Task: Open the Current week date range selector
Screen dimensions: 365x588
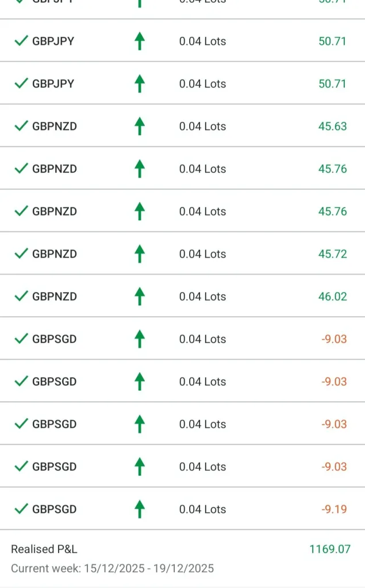Action: (x=112, y=568)
